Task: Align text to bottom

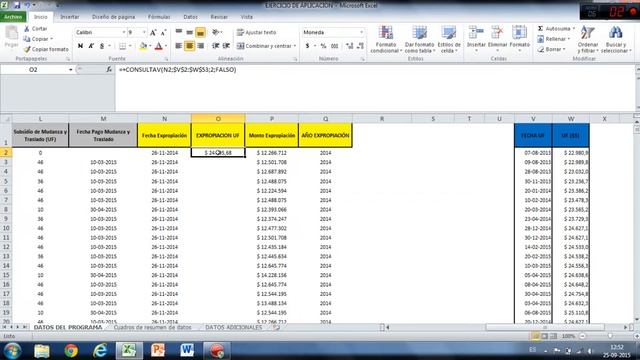Action: click(200, 33)
